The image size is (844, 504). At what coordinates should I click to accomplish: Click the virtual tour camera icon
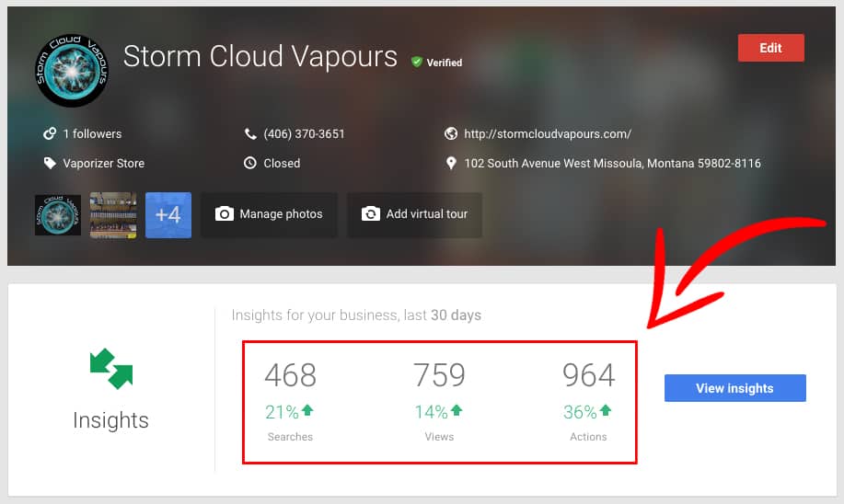click(x=371, y=214)
